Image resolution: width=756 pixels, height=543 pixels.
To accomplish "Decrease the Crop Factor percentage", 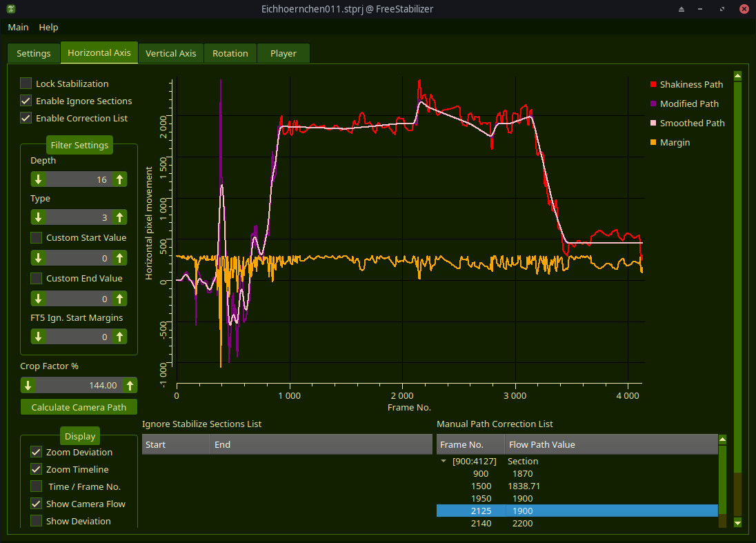I will click(x=28, y=385).
